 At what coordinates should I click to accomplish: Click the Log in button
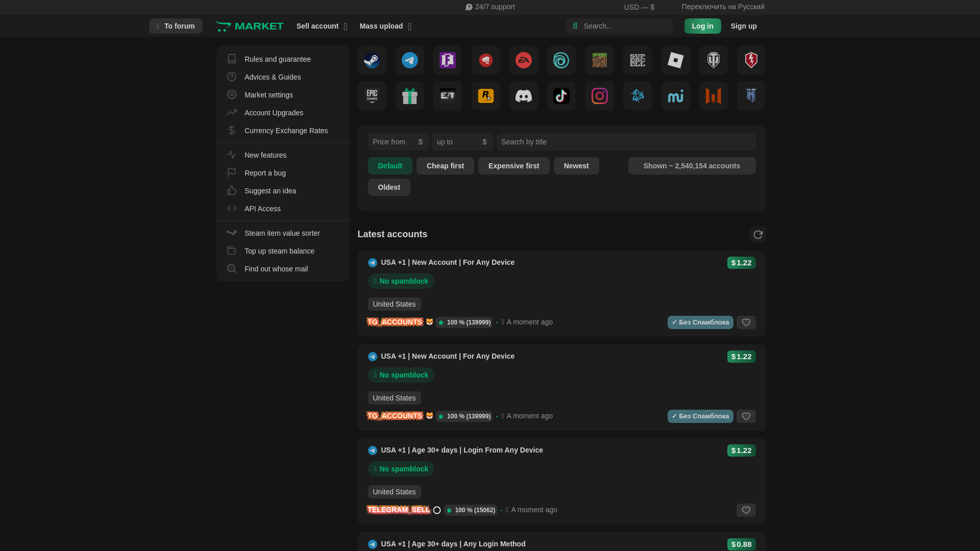click(702, 26)
